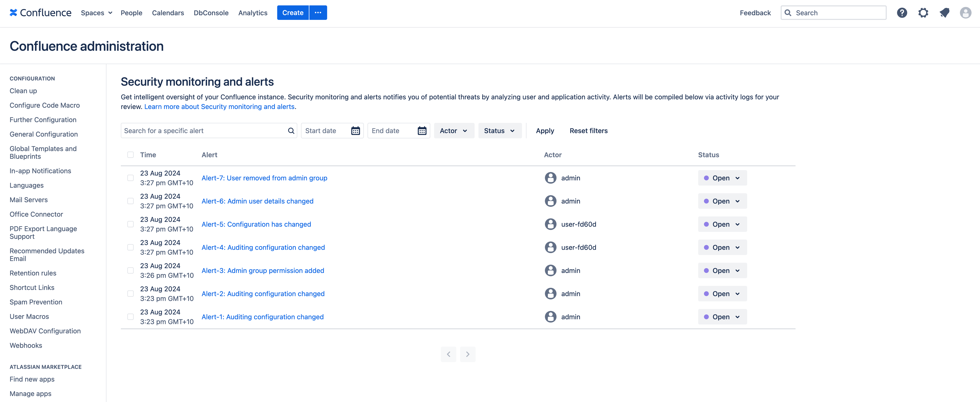Open Retention rules in sidebar
This screenshot has height=402, width=980.
coord(33,273)
